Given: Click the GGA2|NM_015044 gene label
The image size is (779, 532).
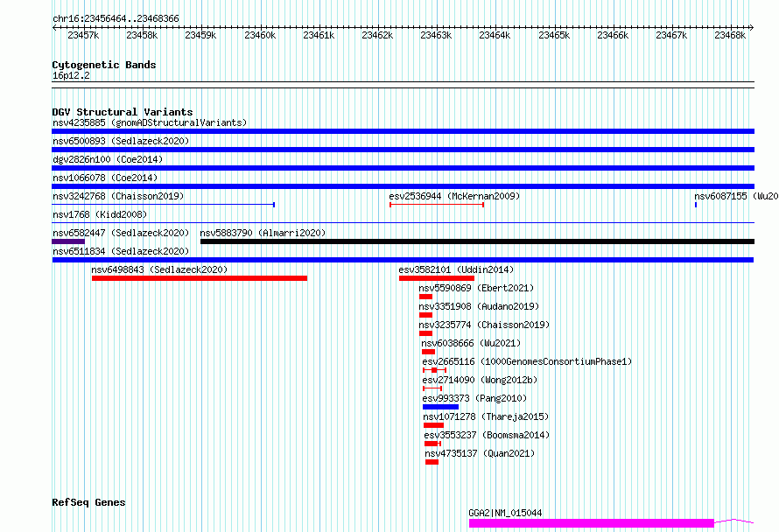Looking at the screenshot, I should click(505, 513).
